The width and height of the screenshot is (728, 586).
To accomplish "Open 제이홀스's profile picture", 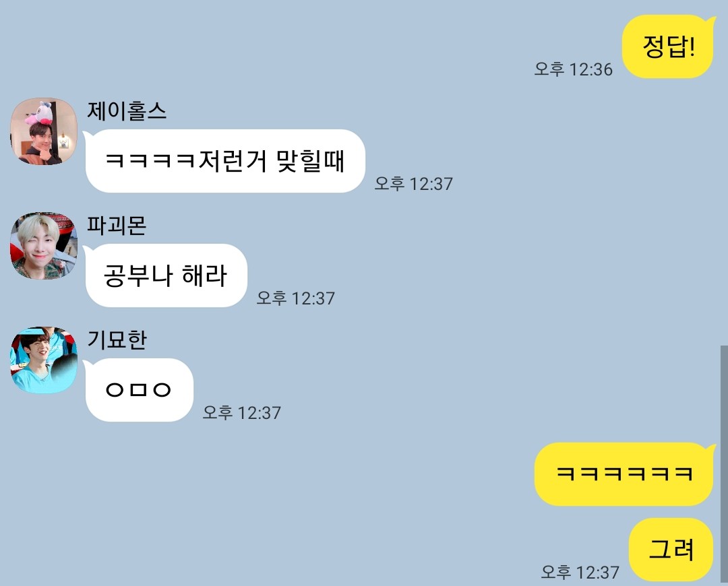I will pos(44,131).
